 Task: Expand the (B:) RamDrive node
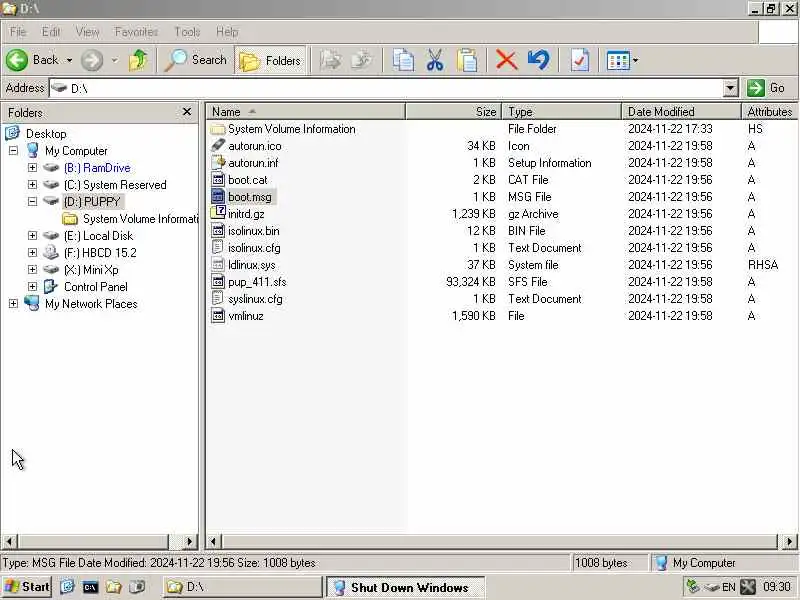(x=32, y=167)
